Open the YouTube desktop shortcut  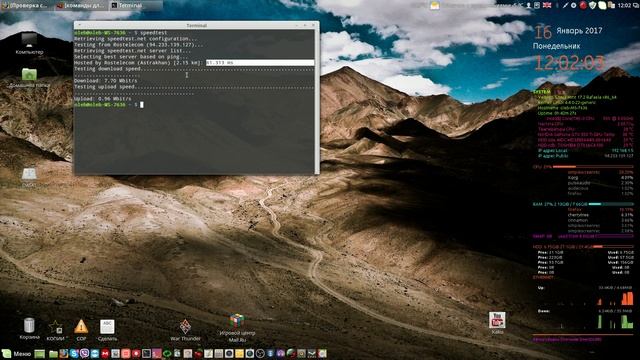[x=497, y=323]
